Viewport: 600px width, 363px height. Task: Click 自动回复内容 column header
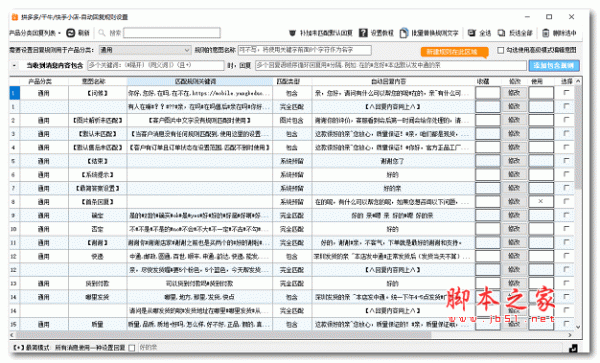[389, 81]
